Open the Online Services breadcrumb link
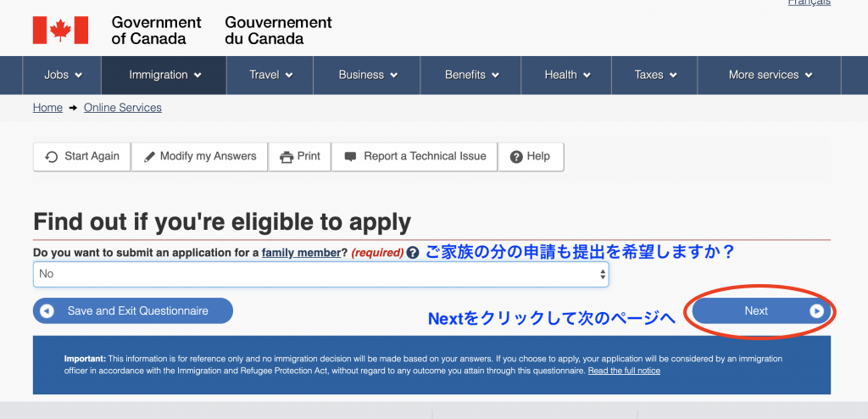 point(123,108)
